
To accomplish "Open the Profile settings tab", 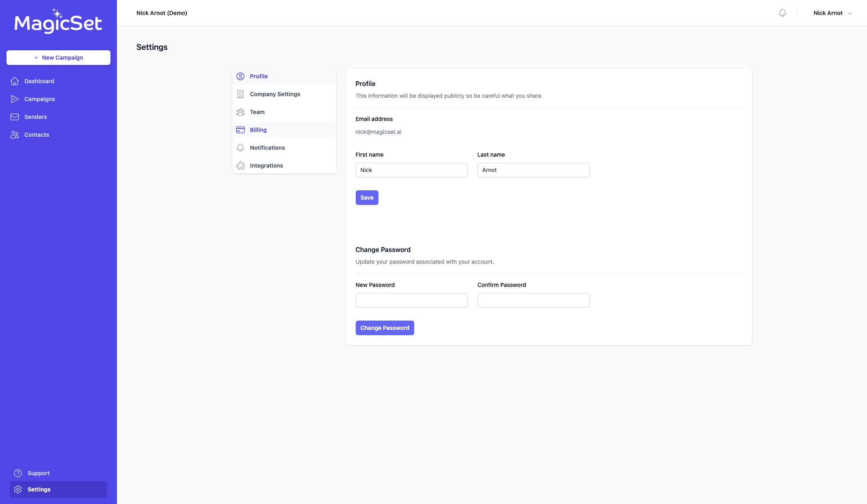I will [284, 76].
